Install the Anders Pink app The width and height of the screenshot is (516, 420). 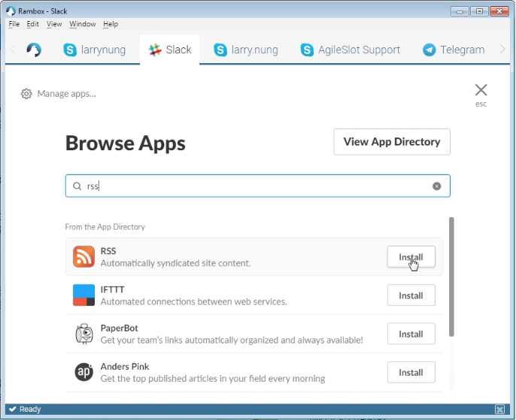(411, 372)
